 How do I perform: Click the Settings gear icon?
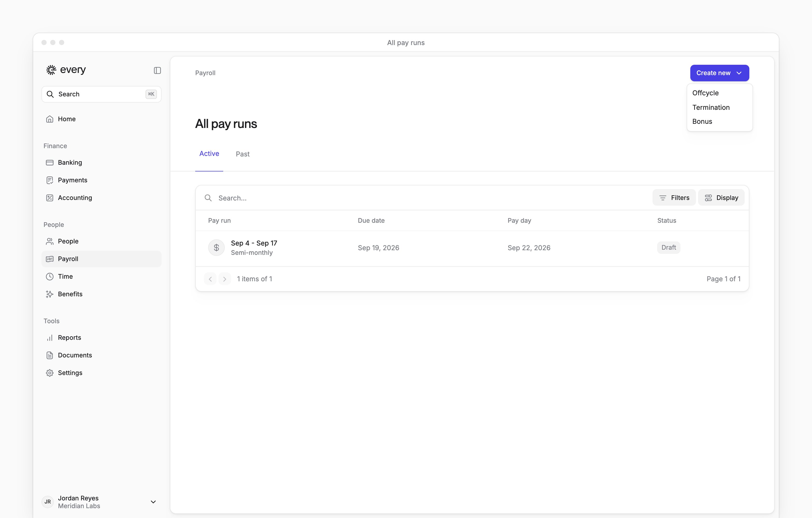pyautogui.click(x=49, y=373)
